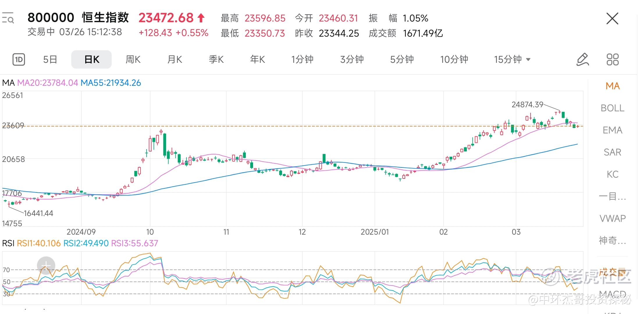644x314 pixels.
Task: Switch to 月K monthly chart
Action: tap(175, 60)
